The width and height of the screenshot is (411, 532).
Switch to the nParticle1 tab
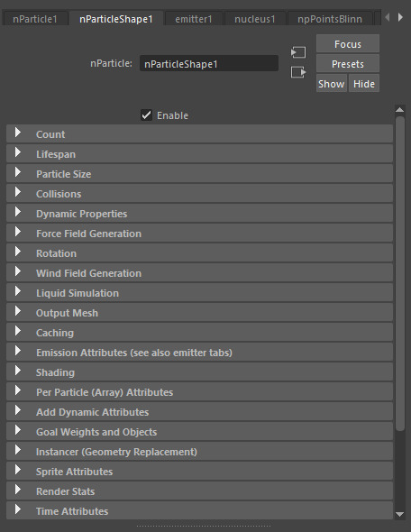tap(35, 19)
